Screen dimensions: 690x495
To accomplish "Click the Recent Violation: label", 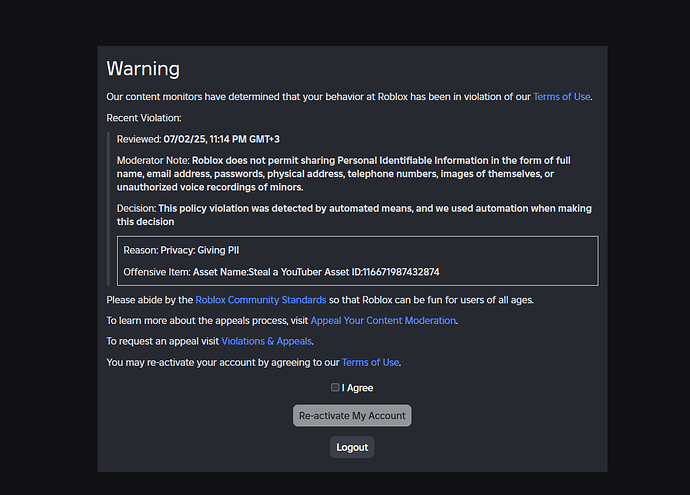I will coord(144,118).
